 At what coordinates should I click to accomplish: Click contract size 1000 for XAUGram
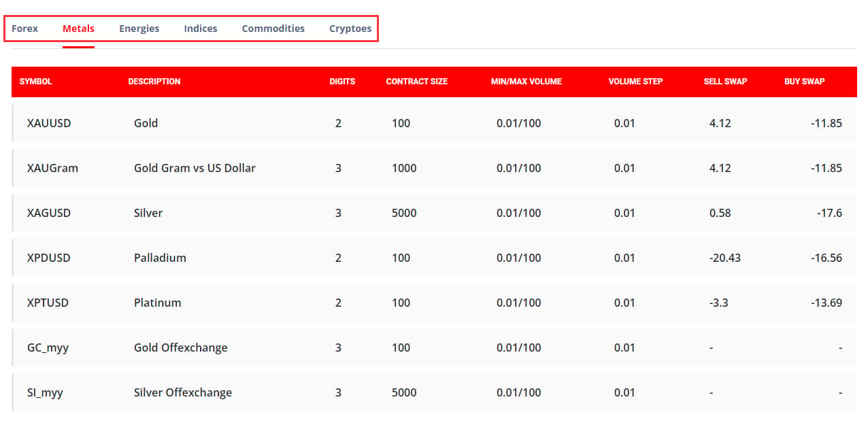(404, 168)
